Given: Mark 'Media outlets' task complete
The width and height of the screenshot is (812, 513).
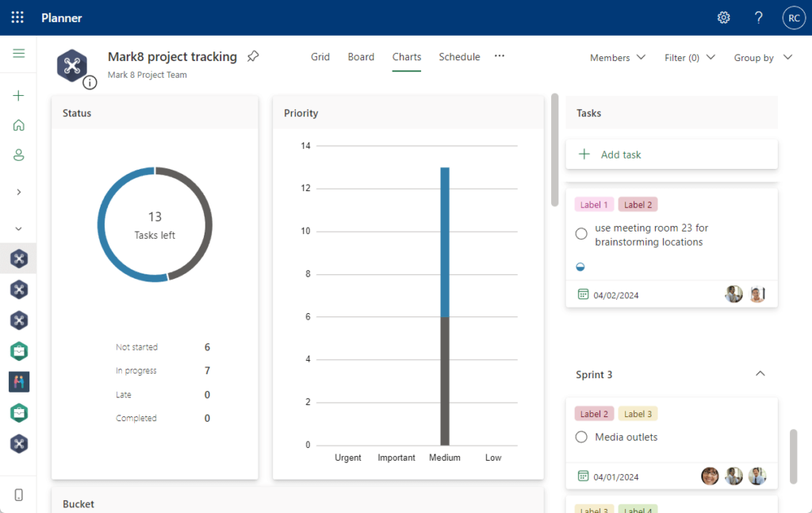Looking at the screenshot, I should [x=581, y=437].
